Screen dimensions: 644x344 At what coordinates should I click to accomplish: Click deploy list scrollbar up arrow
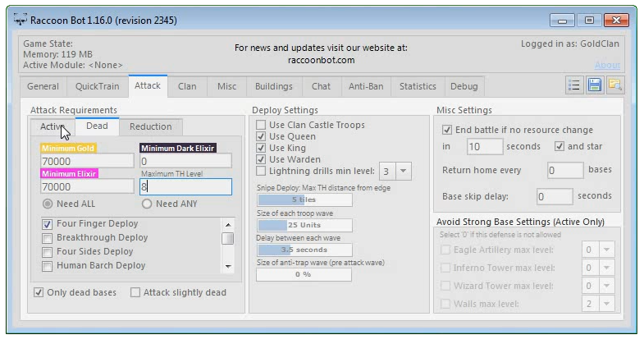(x=228, y=224)
